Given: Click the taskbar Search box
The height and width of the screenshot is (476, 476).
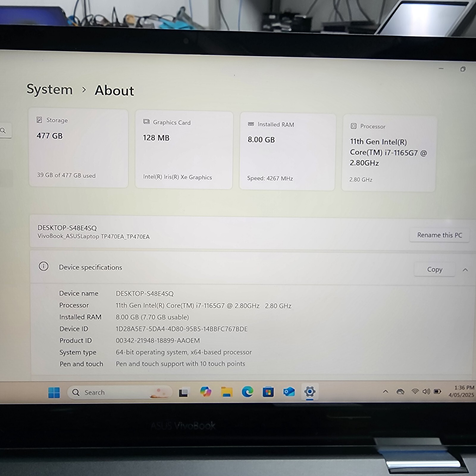Looking at the screenshot, I should pos(120,392).
